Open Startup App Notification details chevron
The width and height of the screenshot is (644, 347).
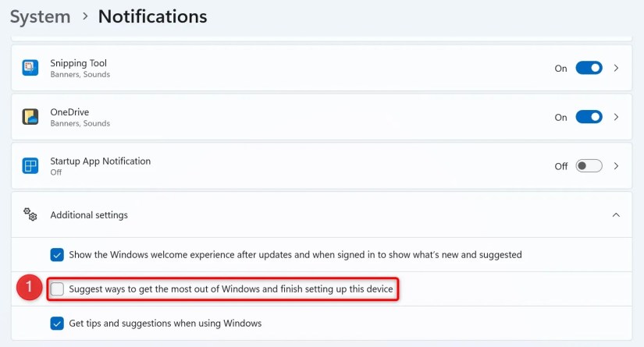pos(616,166)
